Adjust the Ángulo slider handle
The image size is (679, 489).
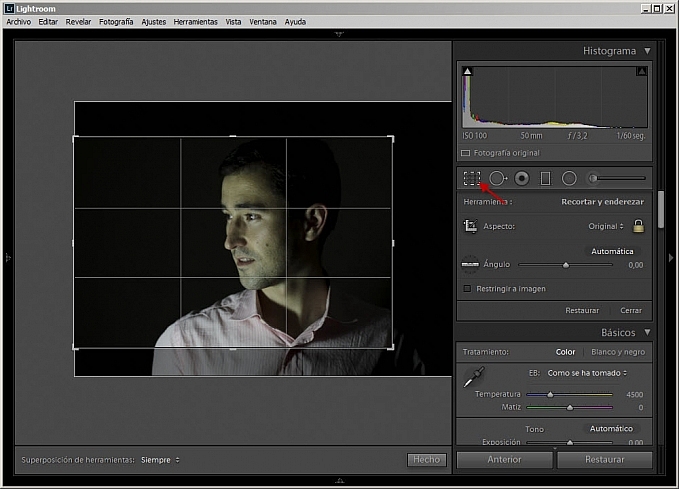point(566,265)
